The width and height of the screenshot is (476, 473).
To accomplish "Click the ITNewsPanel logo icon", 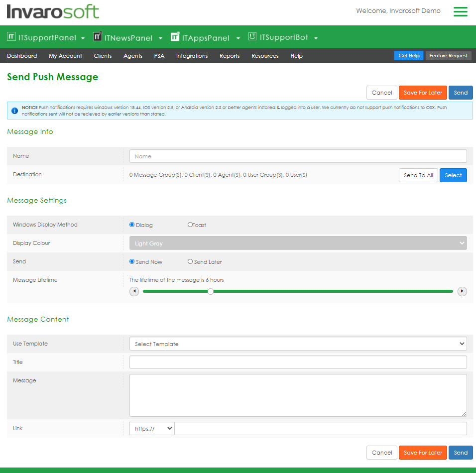I will [98, 37].
